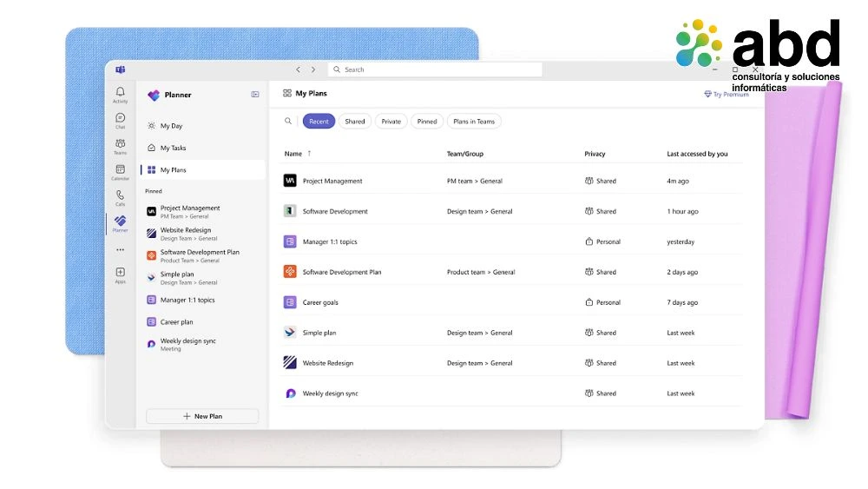Open Chat in the Teams rail
Viewport: 868px width, 489px height.
(120, 120)
